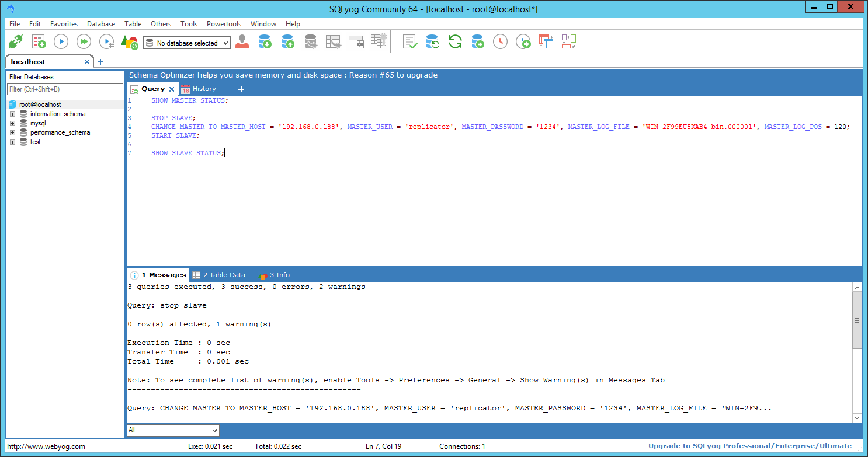Click the checklist with green checkmark icon
Screen dimensions: 868x457
410,42
